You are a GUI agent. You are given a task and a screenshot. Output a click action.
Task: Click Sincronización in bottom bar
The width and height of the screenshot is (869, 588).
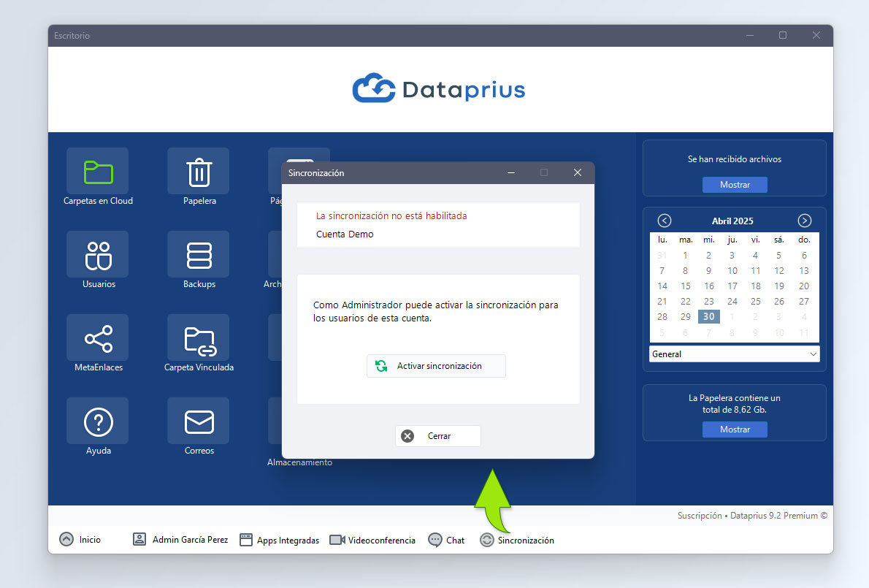(x=516, y=540)
